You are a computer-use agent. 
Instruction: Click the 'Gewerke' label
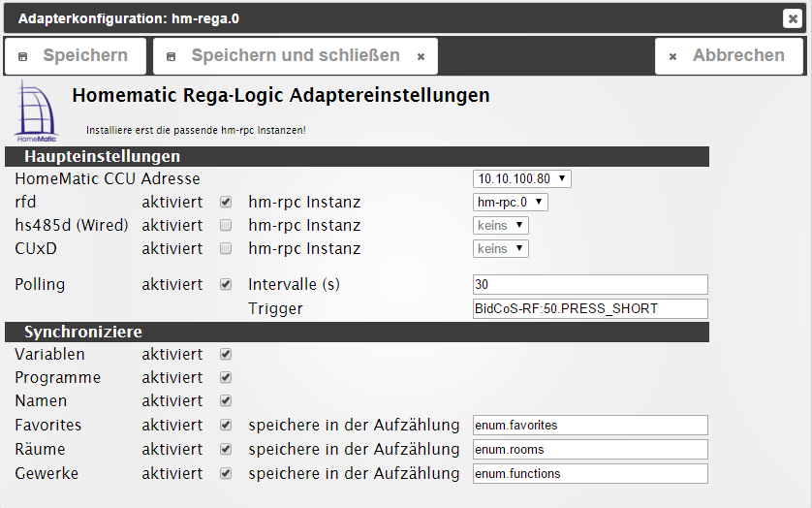[x=47, y=473]
